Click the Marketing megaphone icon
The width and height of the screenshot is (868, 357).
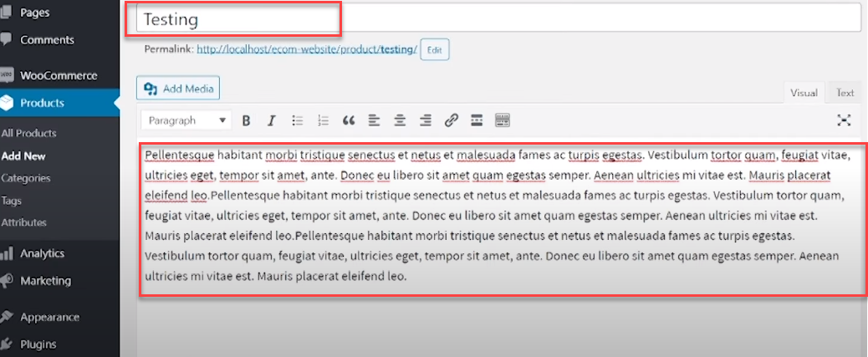[x=6, y=281]
